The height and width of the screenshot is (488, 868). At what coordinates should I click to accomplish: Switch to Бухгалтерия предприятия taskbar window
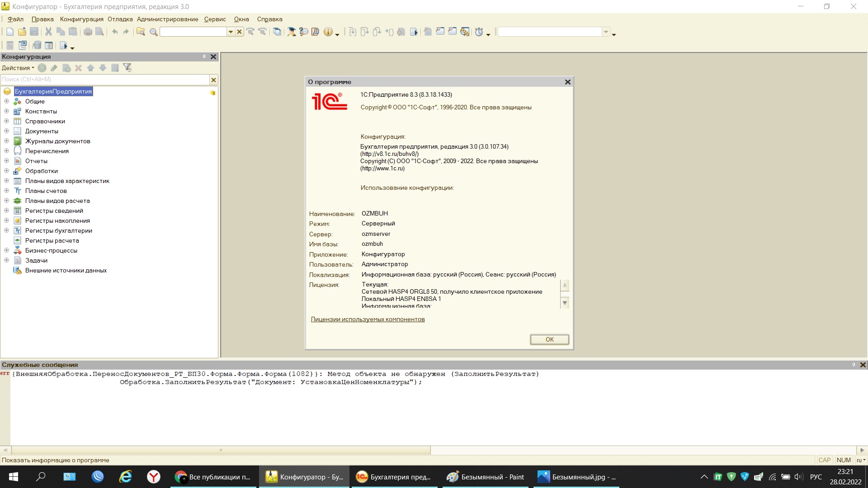click(394, 477)
